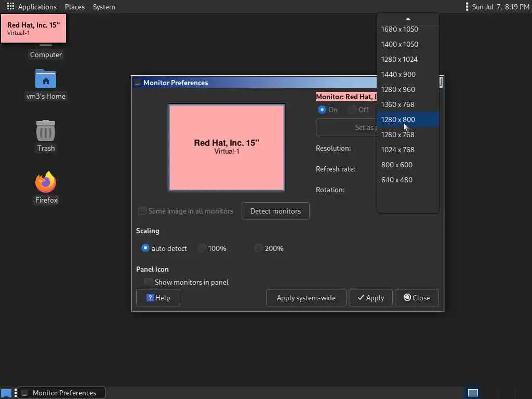Select the Off radio button for the monitor
Image resolution: width=532 pixels, height=399 pixels.
[352, 110]
